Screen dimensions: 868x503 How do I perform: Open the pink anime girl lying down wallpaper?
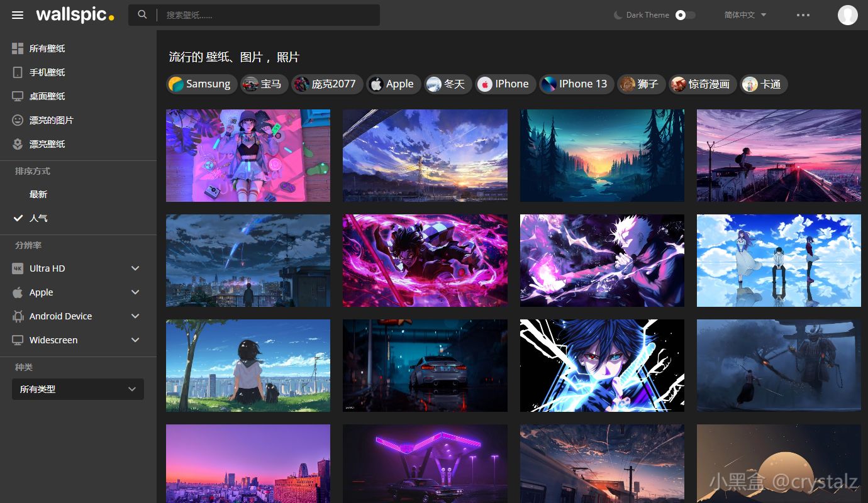[x=248, y=155]
